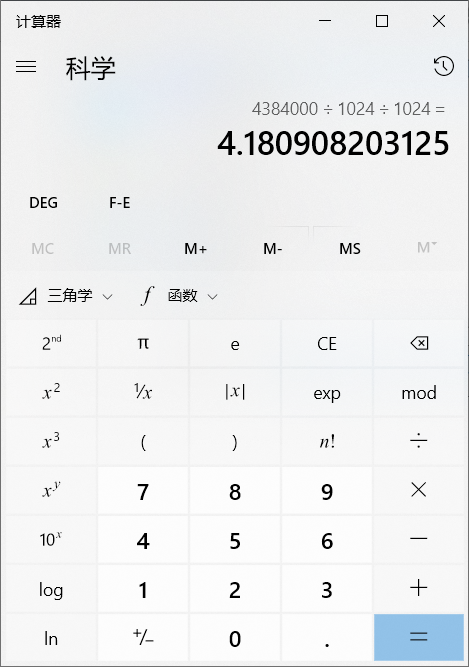Image resolution: width=469 pixels, height=667 pixels.
Task: Click the x to the y power key
Action: 51,490
